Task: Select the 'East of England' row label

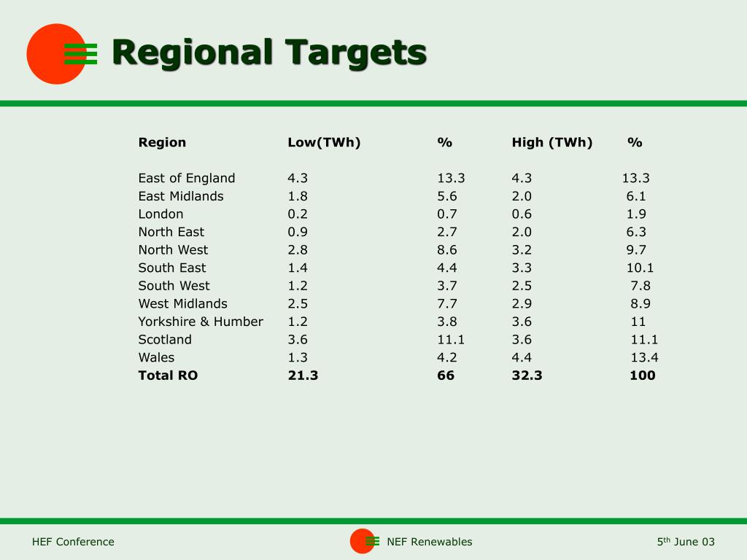Action: [x=187, y=178]
